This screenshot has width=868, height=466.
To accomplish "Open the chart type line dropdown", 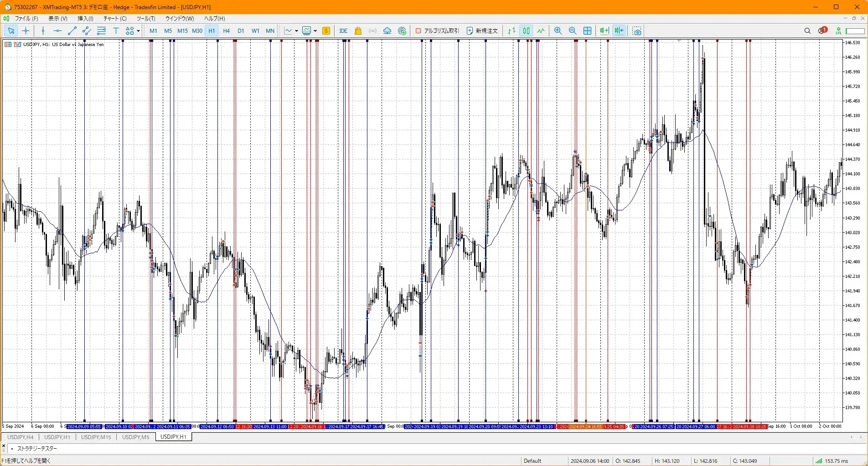I will 296,31.
